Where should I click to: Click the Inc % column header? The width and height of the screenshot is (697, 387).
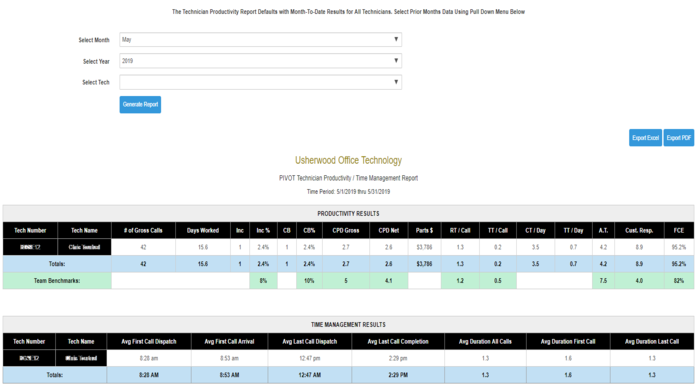point(263,230)
